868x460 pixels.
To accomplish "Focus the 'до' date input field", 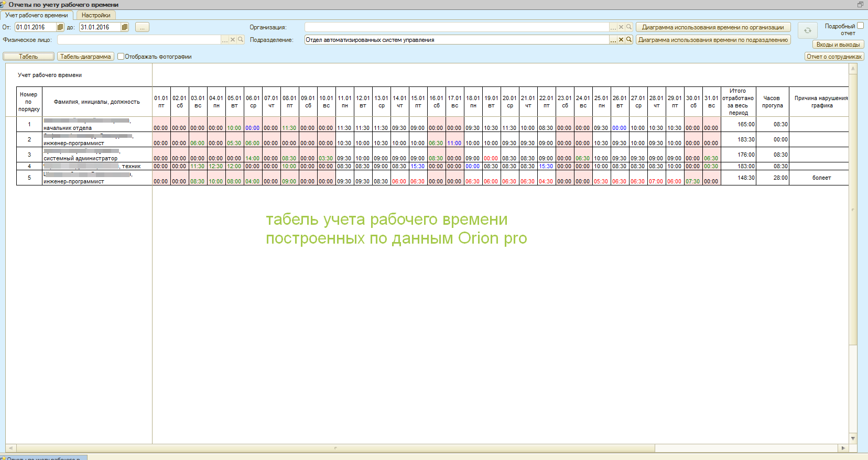I will tap(100, 27).
